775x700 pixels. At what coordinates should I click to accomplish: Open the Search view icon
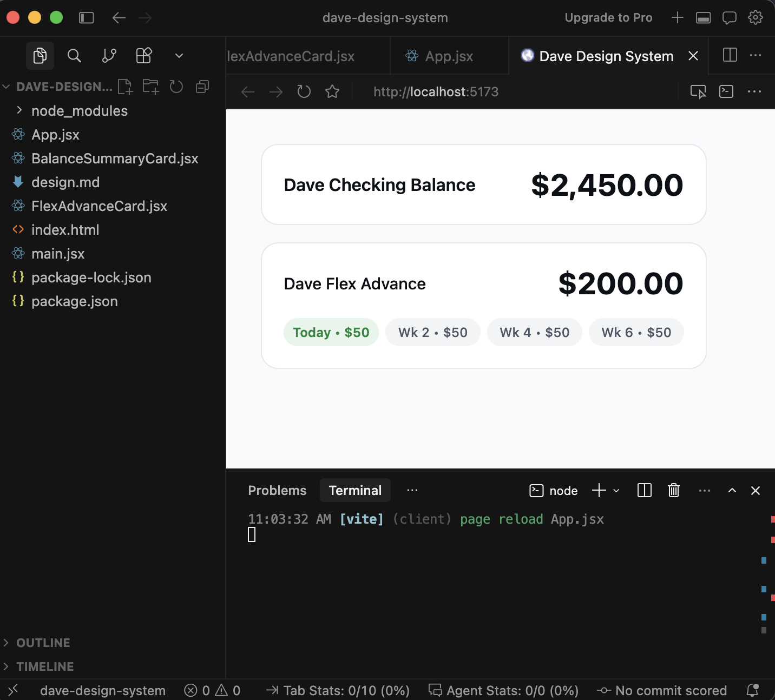[74, 56]
